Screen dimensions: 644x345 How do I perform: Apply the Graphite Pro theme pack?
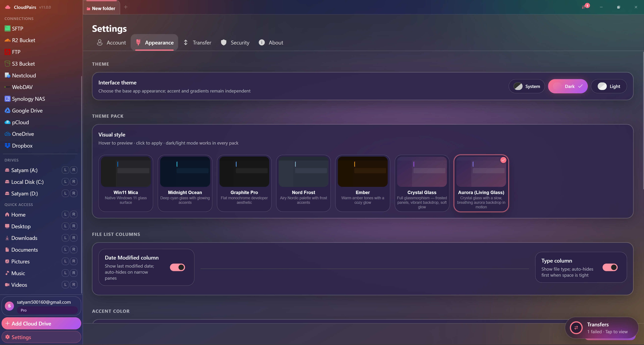pyautogui.click(x=244, y=183)
